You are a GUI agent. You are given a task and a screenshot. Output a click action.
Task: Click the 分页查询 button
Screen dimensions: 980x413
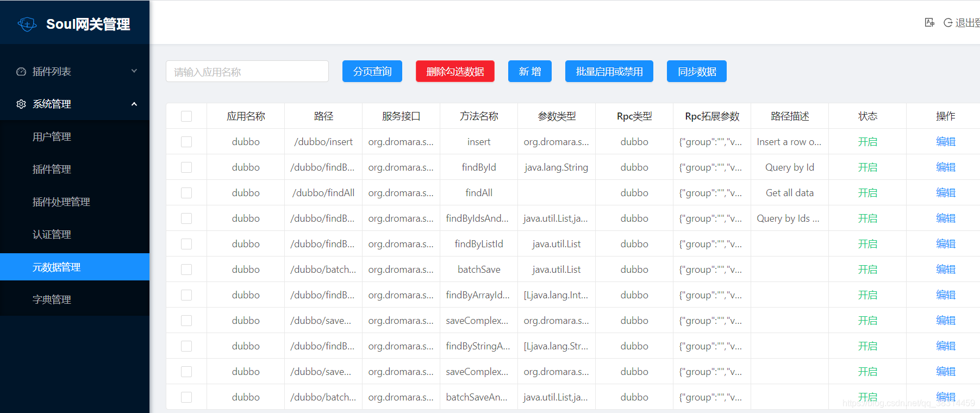pyautogui.click(x=372, y=71)
